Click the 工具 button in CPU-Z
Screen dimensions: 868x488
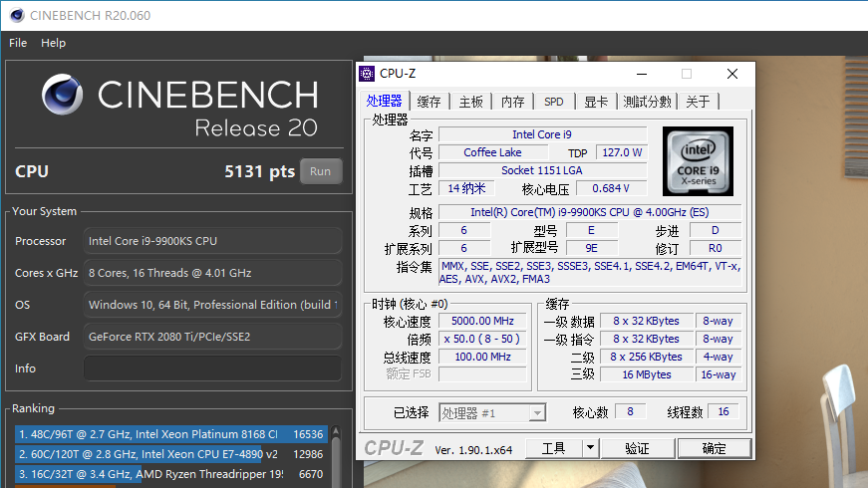click(x=553, y=448)
